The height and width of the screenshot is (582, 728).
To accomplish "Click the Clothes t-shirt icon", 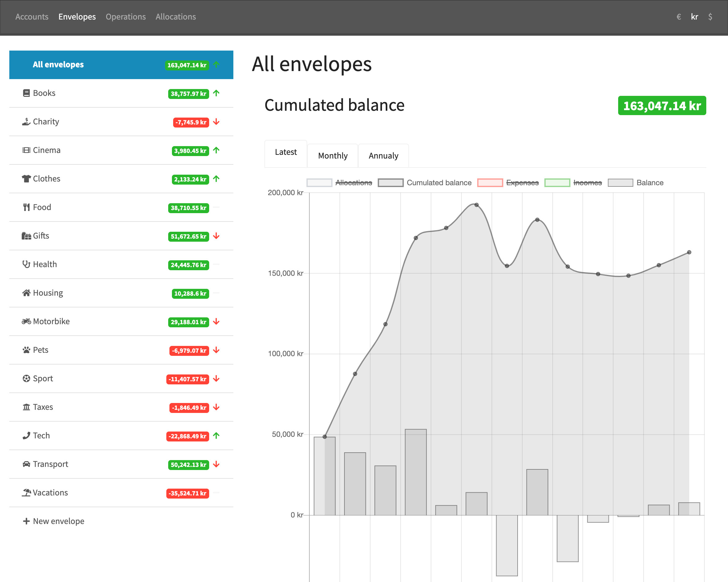I will (26, 179).
